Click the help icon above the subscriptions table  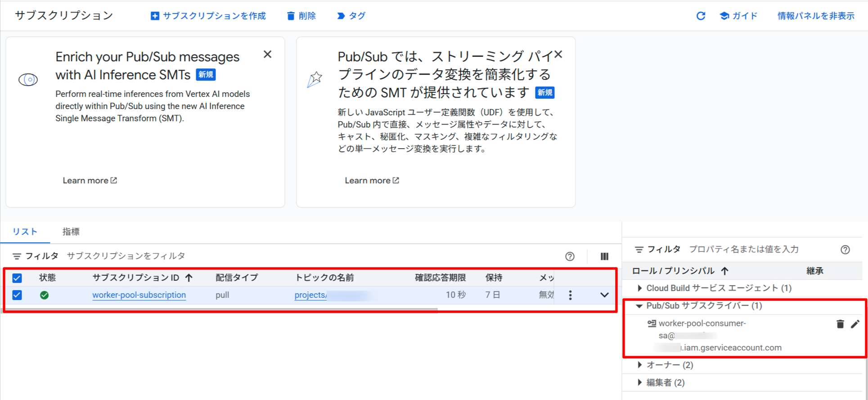coord(570,256)
